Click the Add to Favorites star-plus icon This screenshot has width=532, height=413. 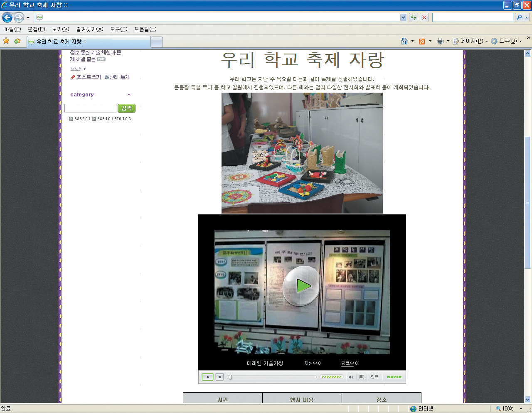point(17,41)
